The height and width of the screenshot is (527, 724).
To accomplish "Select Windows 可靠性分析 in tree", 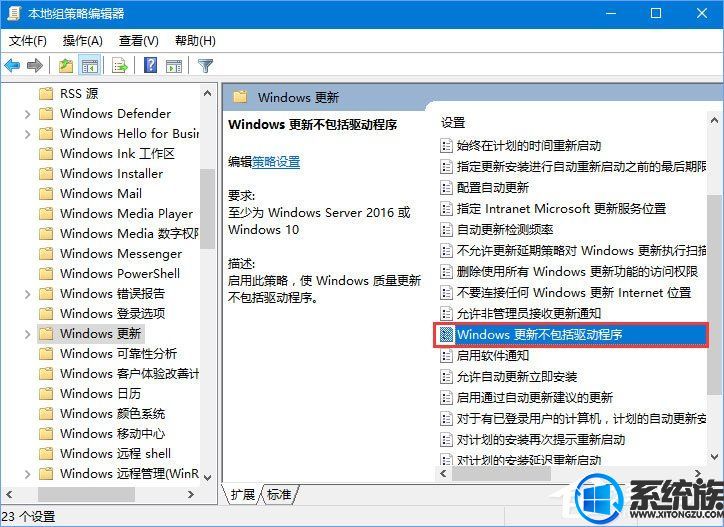I will [x=119, y=354].
